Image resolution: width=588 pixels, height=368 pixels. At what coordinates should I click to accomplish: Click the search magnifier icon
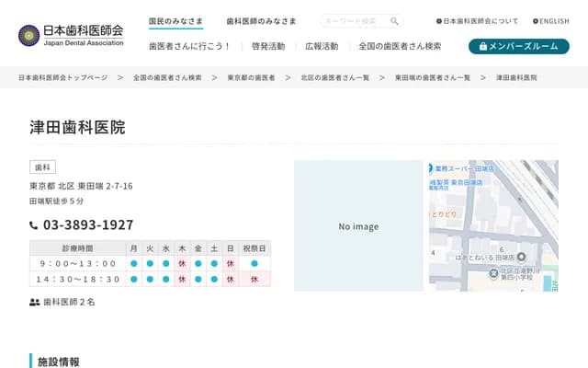(x=395, y=21)
